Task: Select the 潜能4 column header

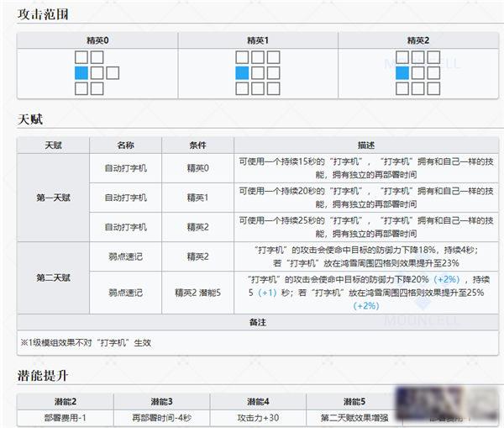Action: [x=258, y=402]
